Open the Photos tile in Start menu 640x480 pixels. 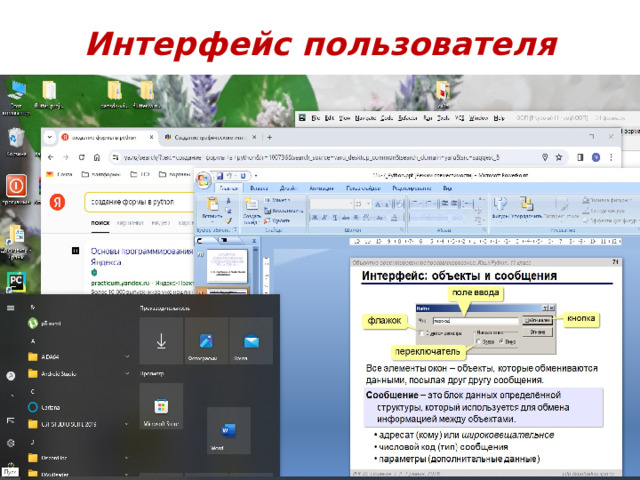(x=206, y=341)
